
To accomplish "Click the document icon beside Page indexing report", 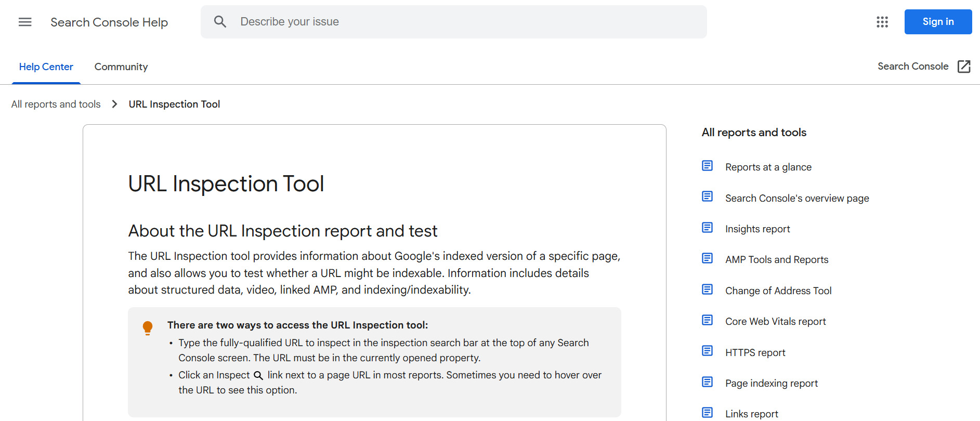I will coord(707,382).
